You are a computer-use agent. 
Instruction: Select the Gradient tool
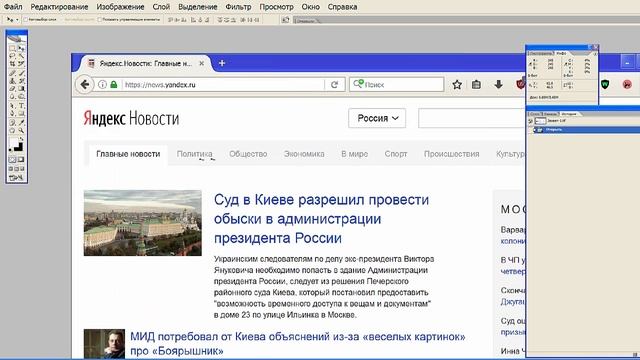pyautogui.click(x=21, y=88)
